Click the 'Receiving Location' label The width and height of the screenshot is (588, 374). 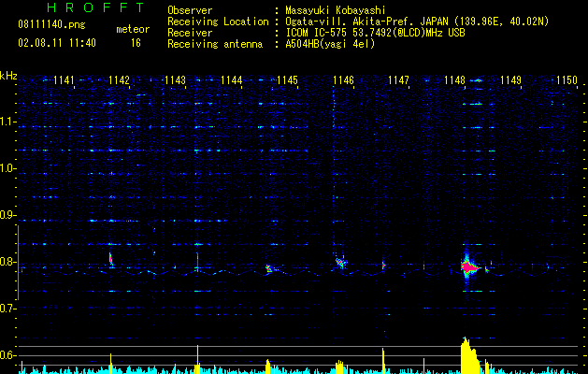click(x=218, y=22)
